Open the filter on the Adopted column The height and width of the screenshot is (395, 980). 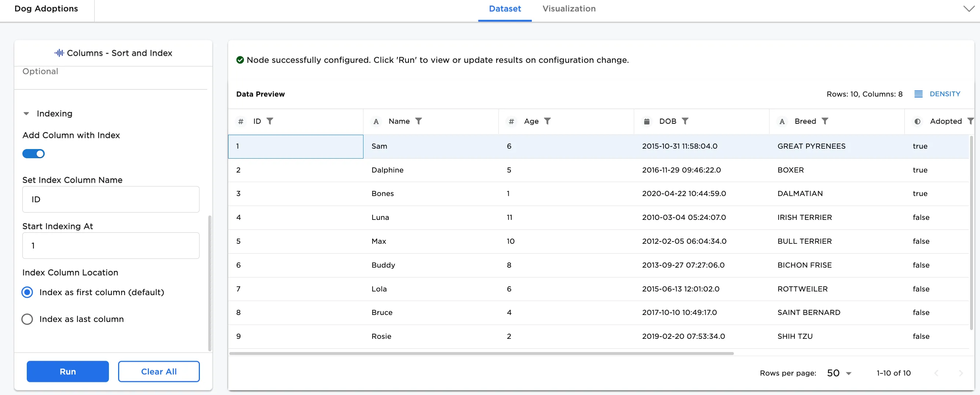click(971, 121)
